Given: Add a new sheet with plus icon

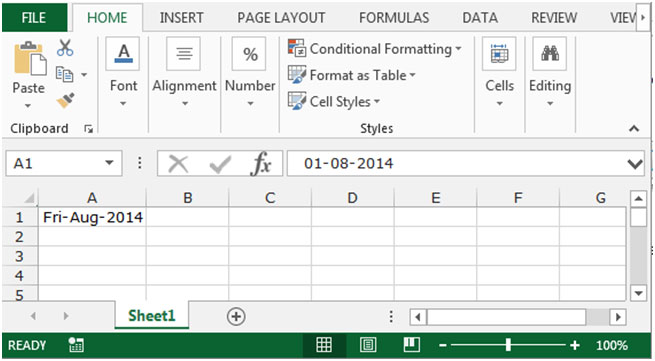Looking at the screenshot, I should (x=236, y=316).
